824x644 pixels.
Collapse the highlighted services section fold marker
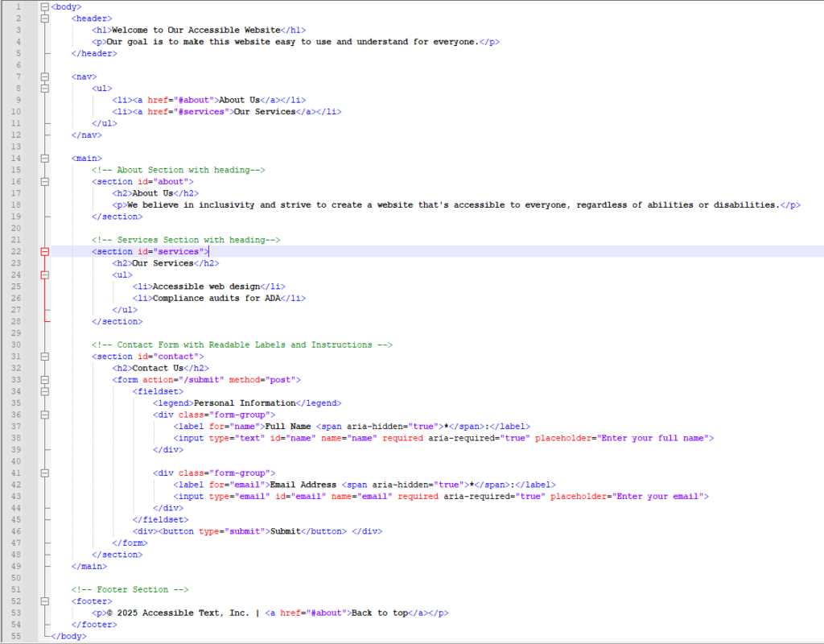click(x=43, y=250)
